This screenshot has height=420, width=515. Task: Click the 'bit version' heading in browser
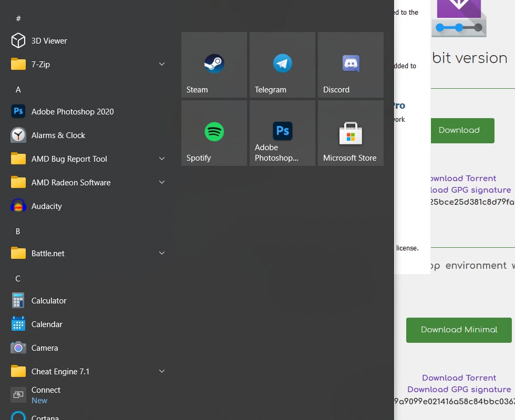coord(470,58)
